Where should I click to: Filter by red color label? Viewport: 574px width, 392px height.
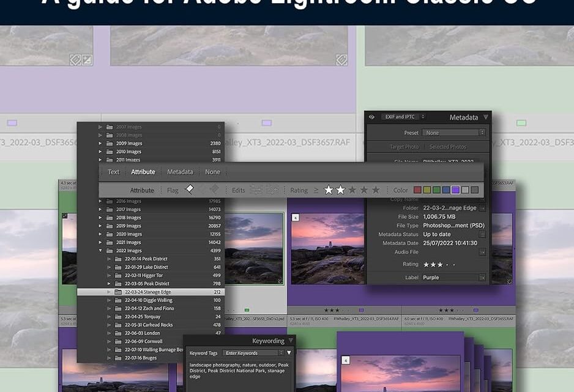(417, 190)
